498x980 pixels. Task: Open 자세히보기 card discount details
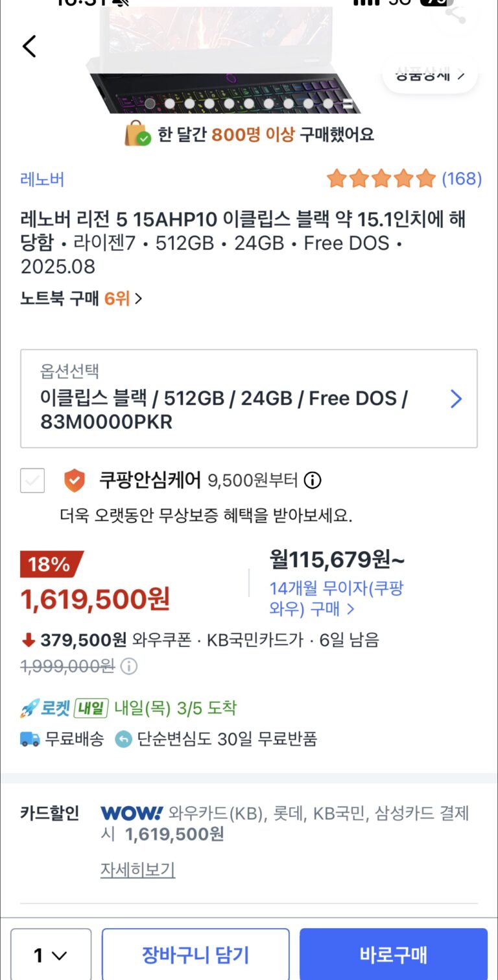point(137,870)
